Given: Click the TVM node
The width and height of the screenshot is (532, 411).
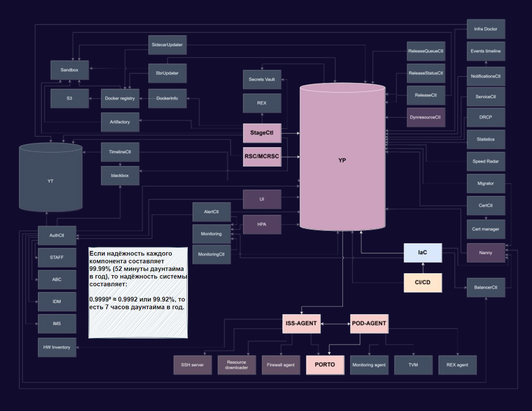Looking at the screenshot, I should [x=413, y=365].
